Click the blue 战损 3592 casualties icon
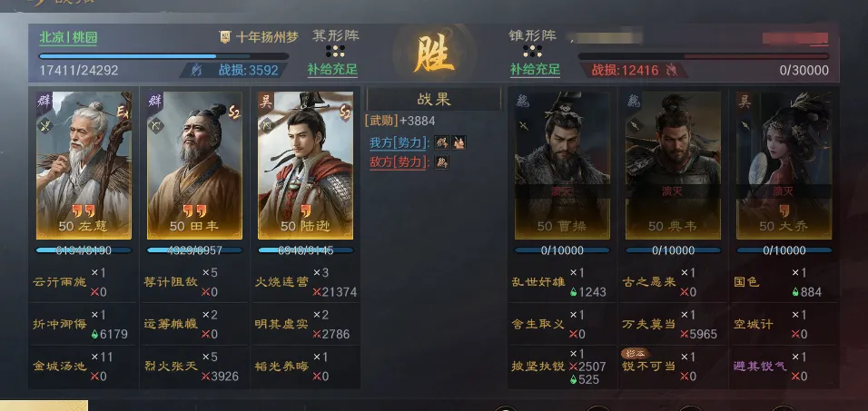This screenshot has height=411, width=868. (196, 70)
